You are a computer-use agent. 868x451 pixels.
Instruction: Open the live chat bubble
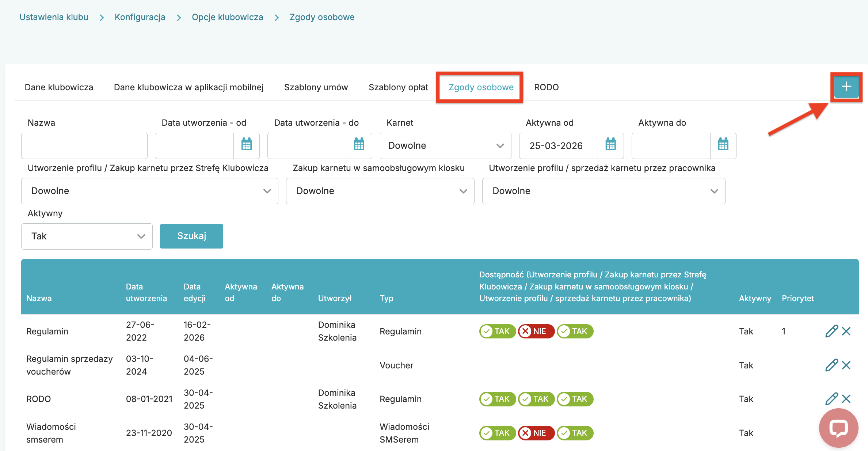pyautogui.click(x=838, y=428)
